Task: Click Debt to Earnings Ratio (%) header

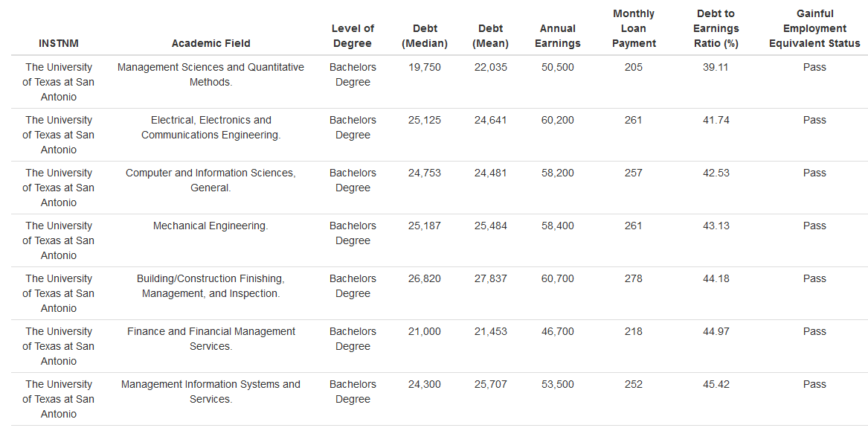Action: [x=716, y=28]
